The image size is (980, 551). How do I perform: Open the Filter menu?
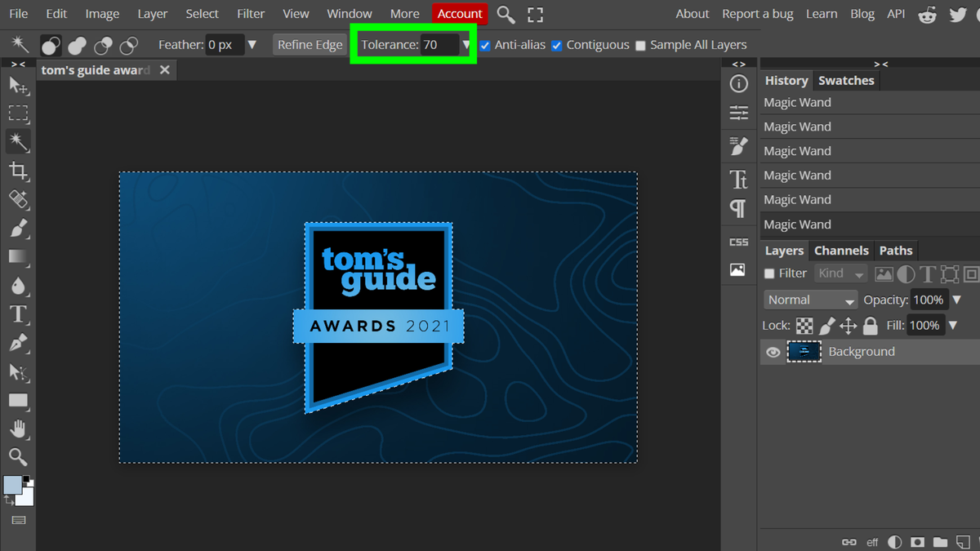tap(250, 13)
